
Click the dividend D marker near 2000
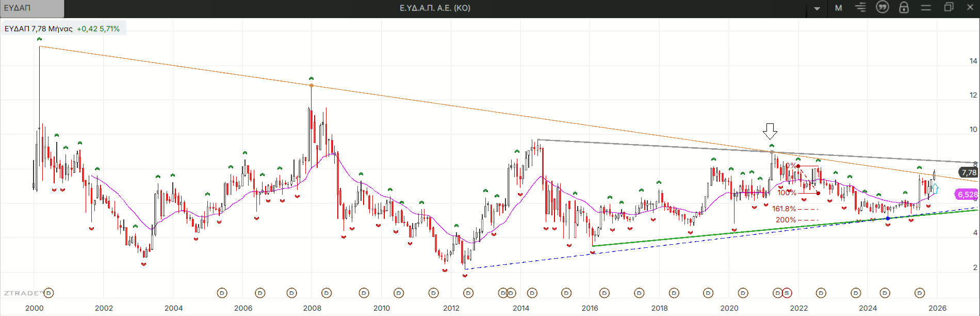(48, 293)
